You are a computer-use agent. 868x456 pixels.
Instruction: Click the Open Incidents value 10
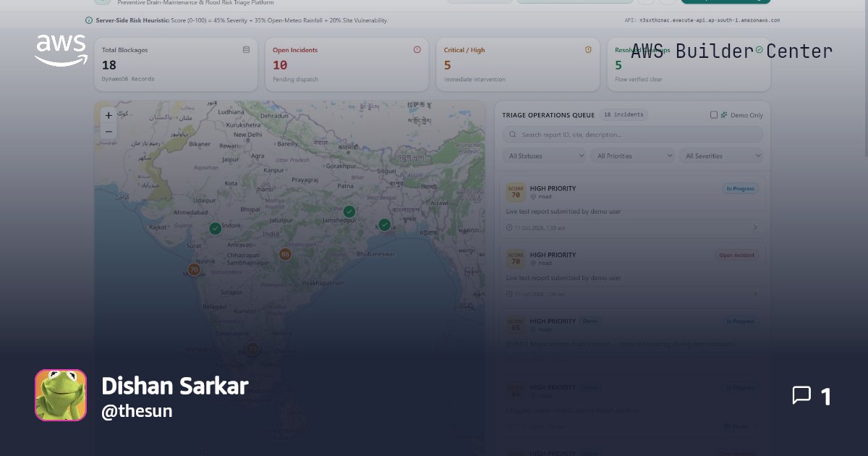280,65
